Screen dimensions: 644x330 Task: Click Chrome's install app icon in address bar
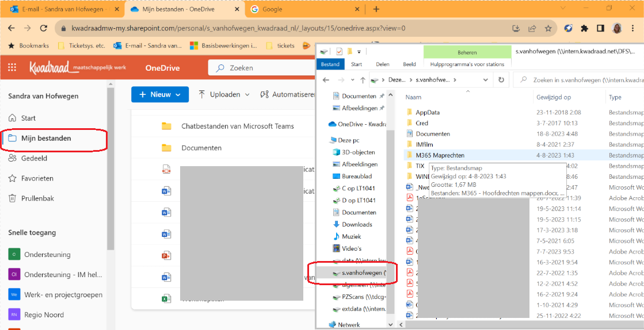(516, 28)
